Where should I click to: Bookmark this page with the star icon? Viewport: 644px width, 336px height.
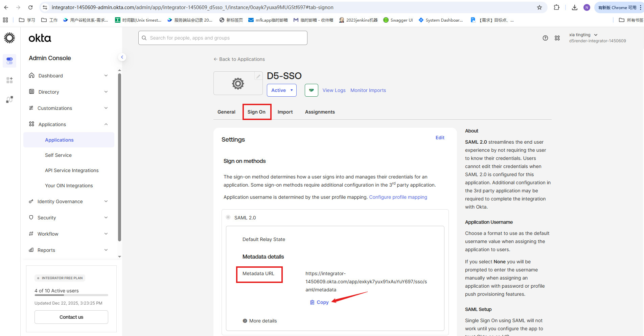[539, 7]
